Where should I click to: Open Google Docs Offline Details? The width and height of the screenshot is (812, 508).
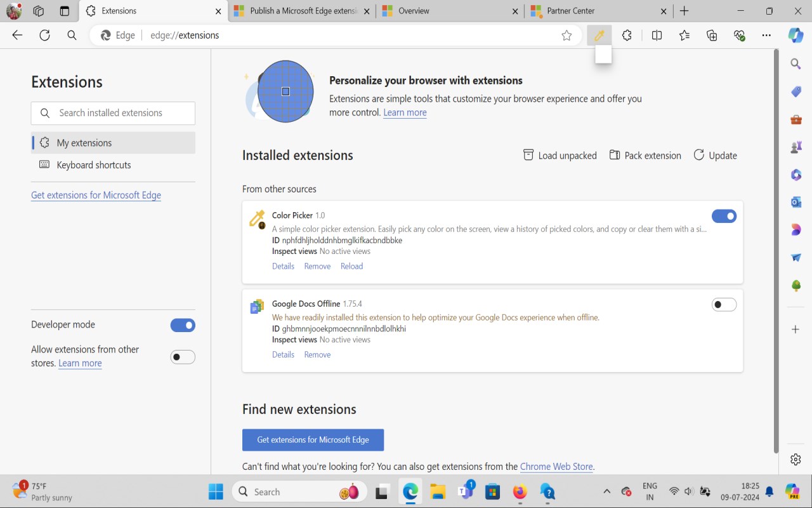pos(283,355)
